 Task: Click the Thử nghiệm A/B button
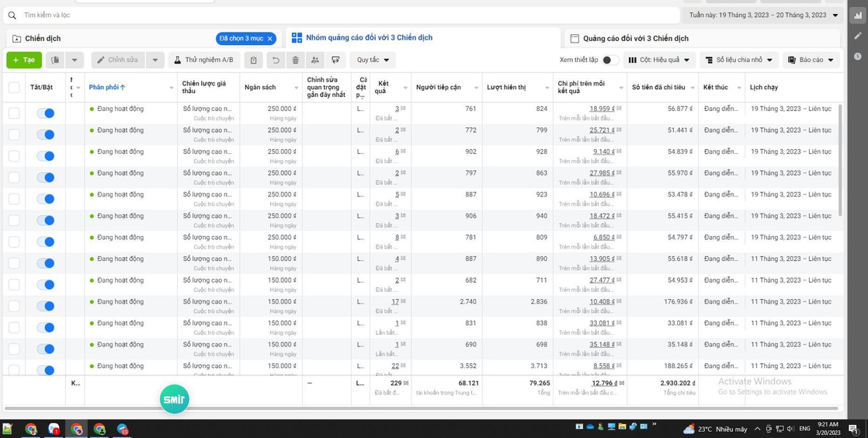[203, 60]
